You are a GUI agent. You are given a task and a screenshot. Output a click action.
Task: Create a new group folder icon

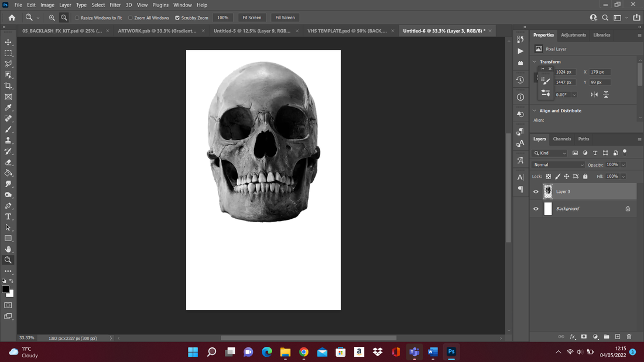click(607, 336)
